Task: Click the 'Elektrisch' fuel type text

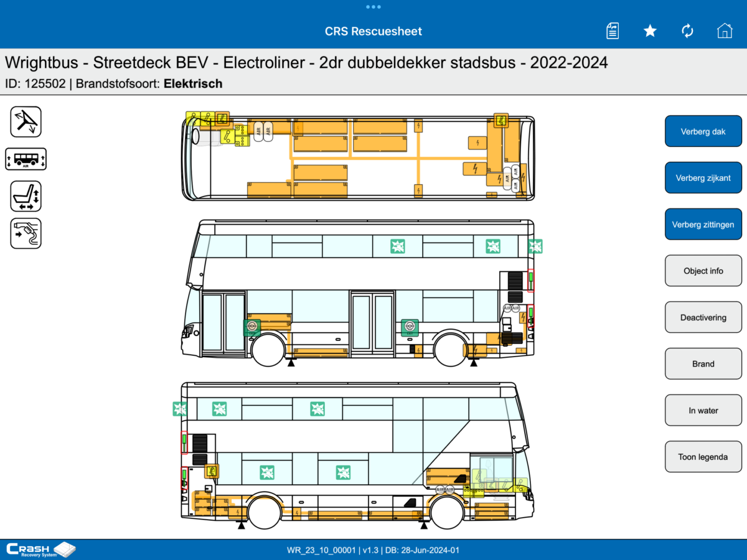Action: pyautogui.click(x=193, y=83)
